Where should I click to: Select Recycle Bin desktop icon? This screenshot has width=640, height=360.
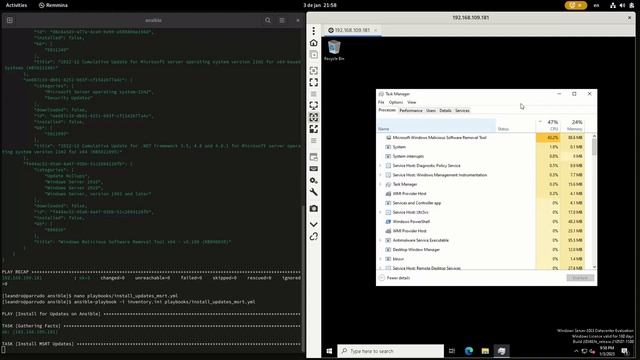point(334,51)
